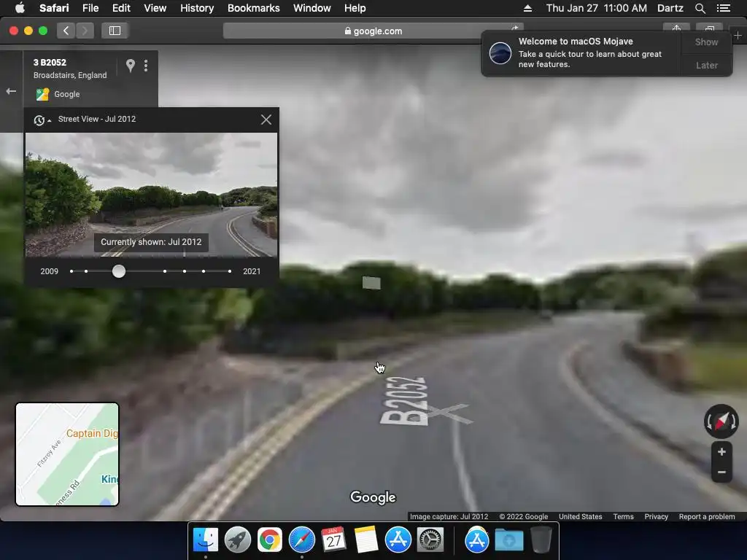Open the History menu
The width and height of the screenshot is (747, 560).
coord(197,8)
